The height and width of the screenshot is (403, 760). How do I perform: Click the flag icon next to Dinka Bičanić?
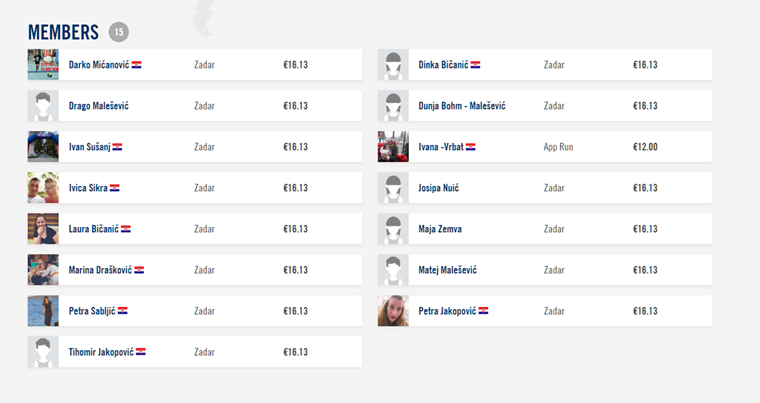click(475, 64)
